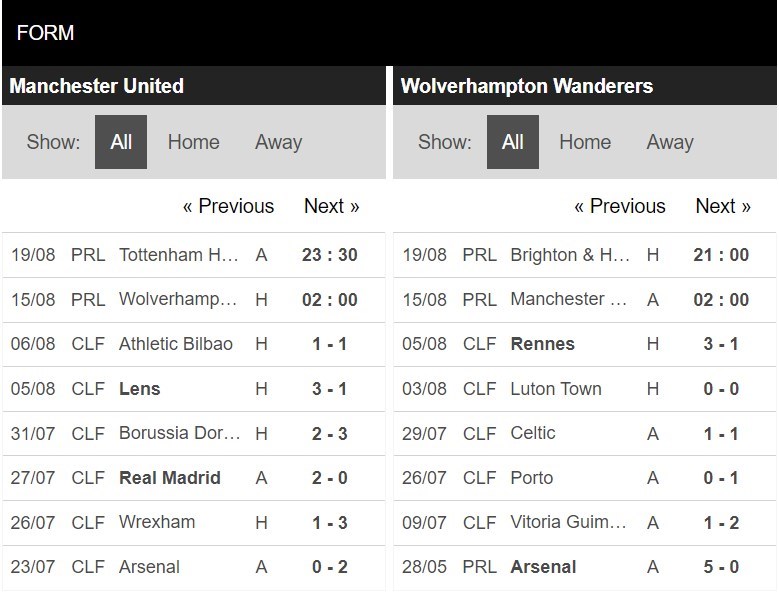Open the Real Madrid 2-0 match
Viewport: 779px width, 614px height.
pos(194,477)
